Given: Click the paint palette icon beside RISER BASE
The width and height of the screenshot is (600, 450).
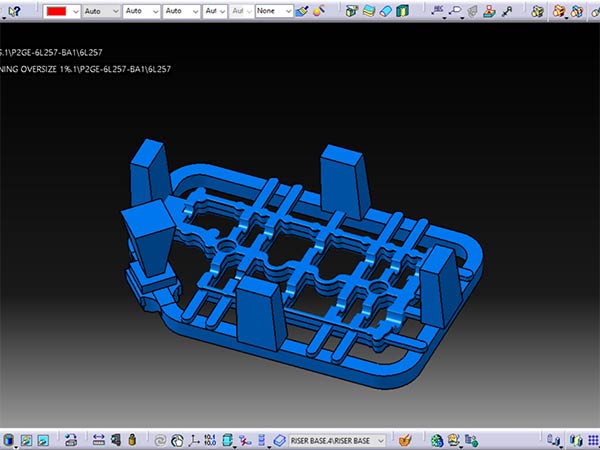Looking at the screenshot, I should (405, 440).
